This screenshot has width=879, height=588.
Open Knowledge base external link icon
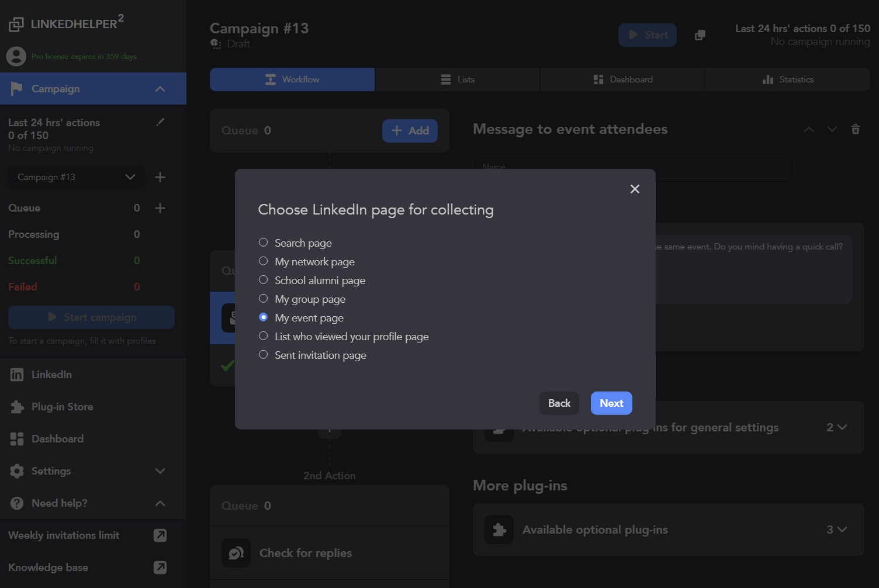[x=160, y=568]
